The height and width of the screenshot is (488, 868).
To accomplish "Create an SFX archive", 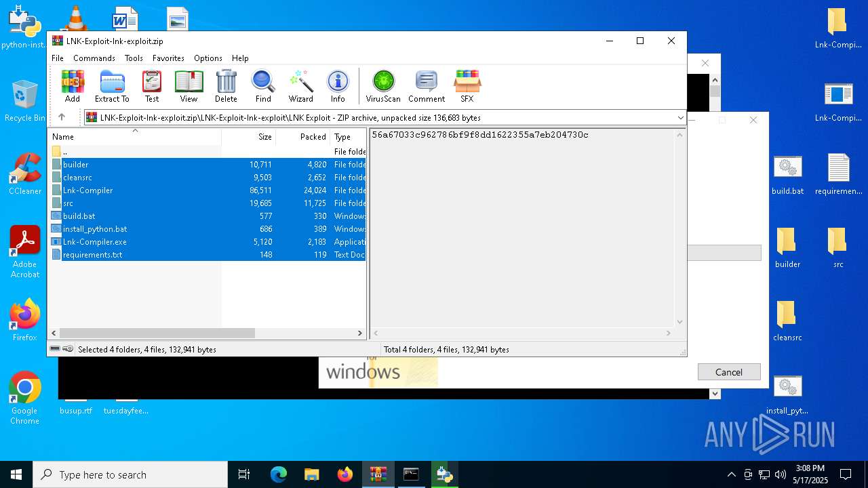I will (467, 86).
